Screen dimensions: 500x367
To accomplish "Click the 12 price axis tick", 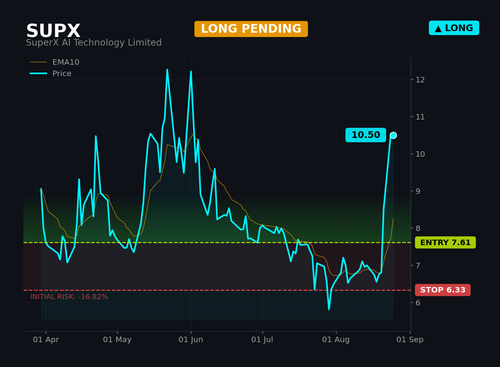I will 420,80.
